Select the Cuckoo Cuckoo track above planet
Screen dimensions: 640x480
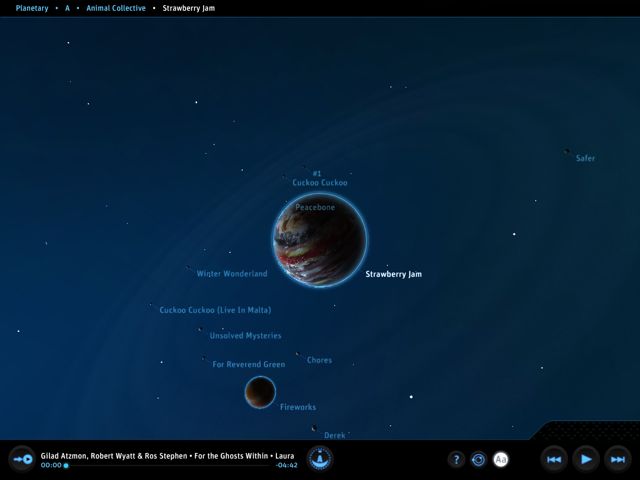(x=320, y=182)
